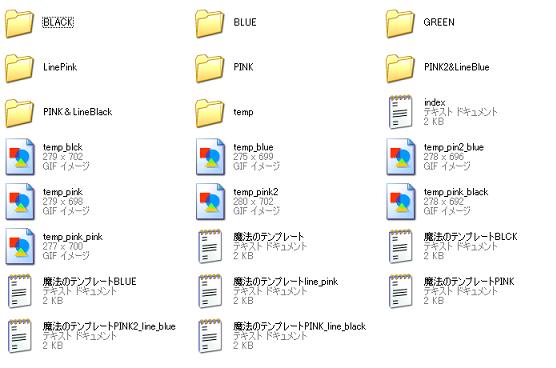Select the 魔法のテンプレートBLUE text file icon
Viewport: 556px width, 368px height.
tap(20, 291)
